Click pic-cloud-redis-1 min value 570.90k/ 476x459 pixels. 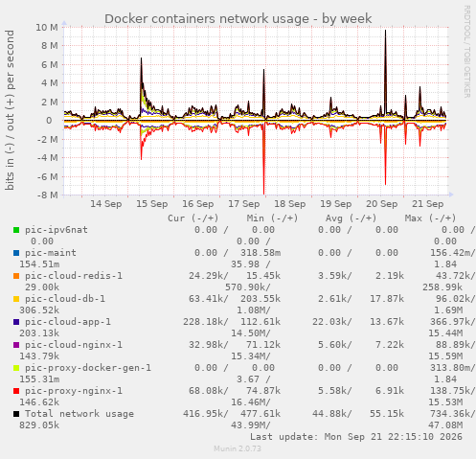coord(248,287)
